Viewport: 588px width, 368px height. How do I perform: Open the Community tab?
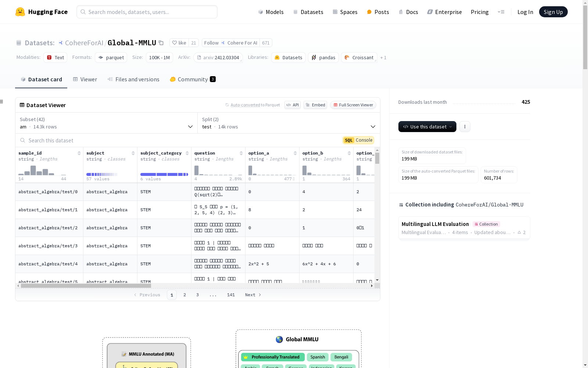[193, 79]
